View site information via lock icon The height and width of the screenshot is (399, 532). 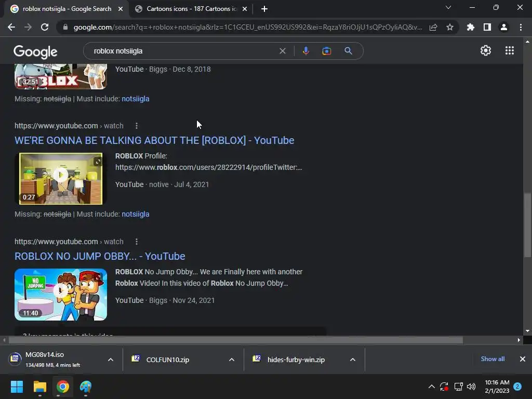click(65, 27)
